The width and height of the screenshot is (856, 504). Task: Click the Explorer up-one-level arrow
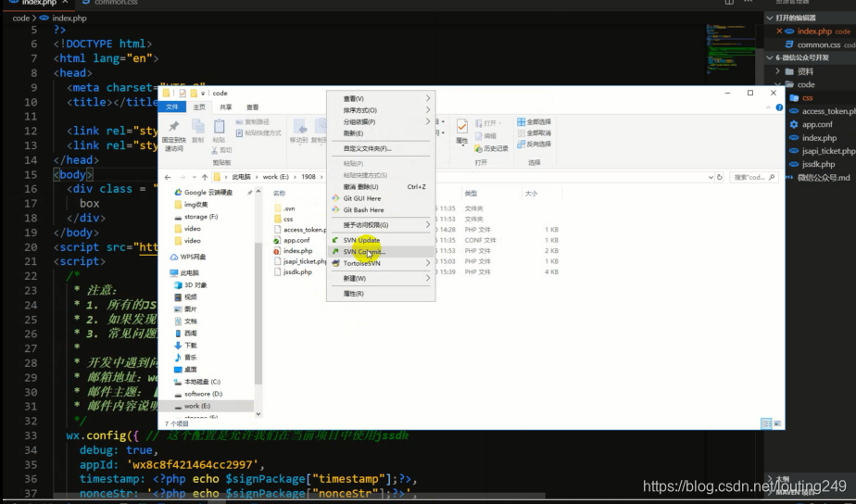pos(204,177)
